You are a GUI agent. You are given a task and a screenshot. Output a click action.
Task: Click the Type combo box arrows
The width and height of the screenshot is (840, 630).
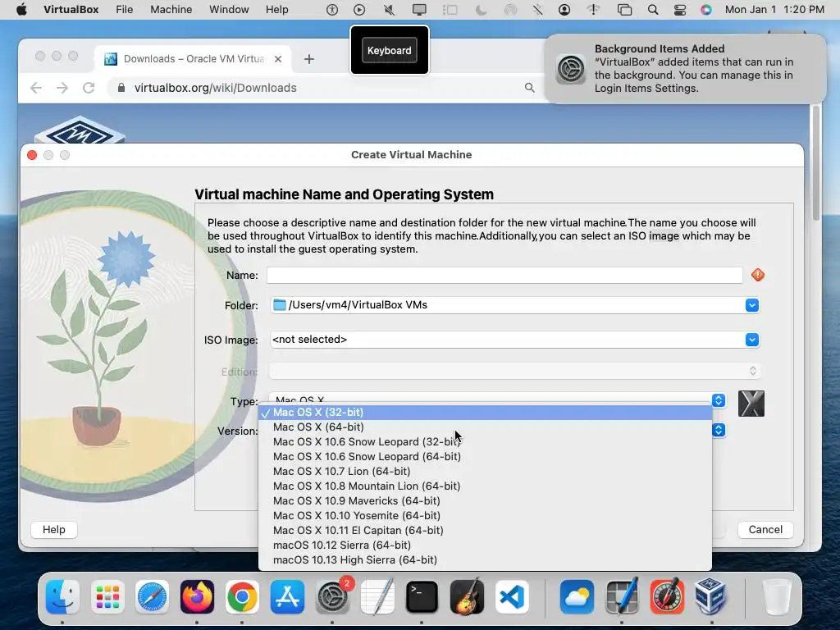click(x=719, y=400)
